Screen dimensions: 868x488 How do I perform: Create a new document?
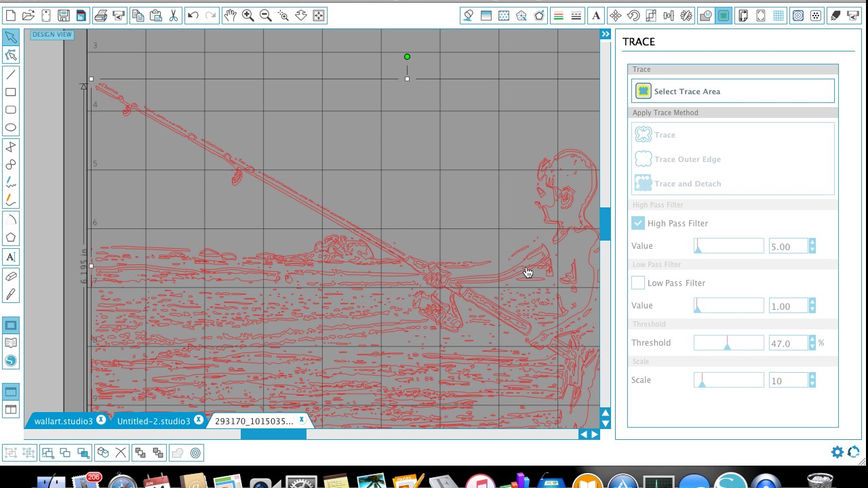pos(11,15)
